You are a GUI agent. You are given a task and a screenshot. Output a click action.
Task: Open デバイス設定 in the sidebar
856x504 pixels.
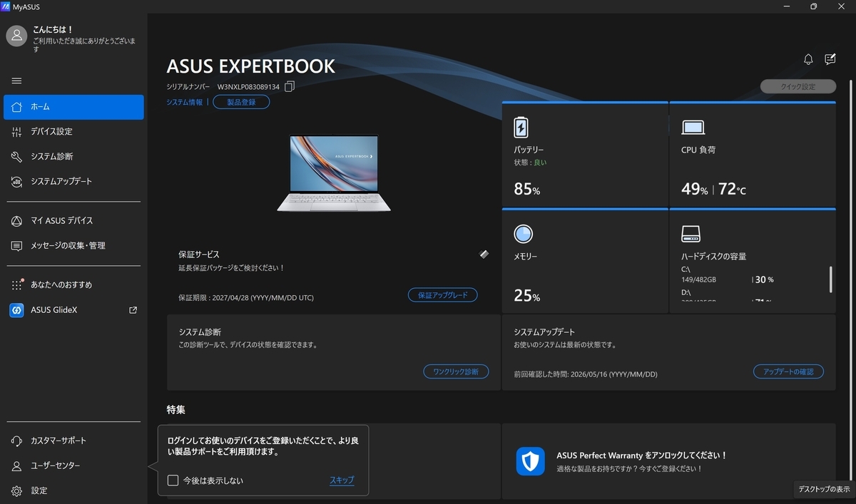click(x=73, y=132)
